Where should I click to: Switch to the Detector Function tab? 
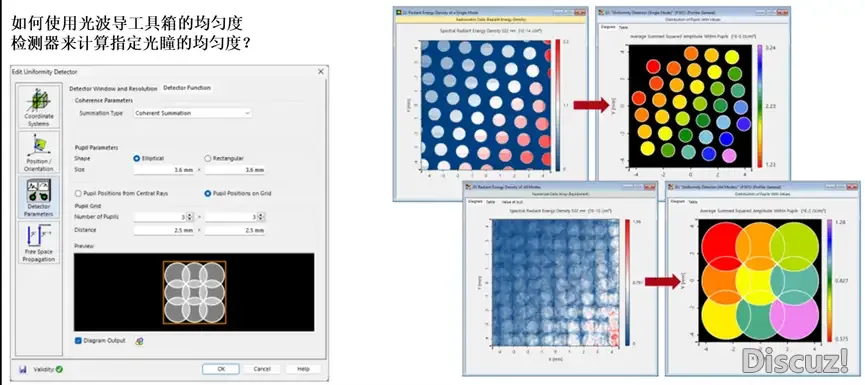pos(187,88)
